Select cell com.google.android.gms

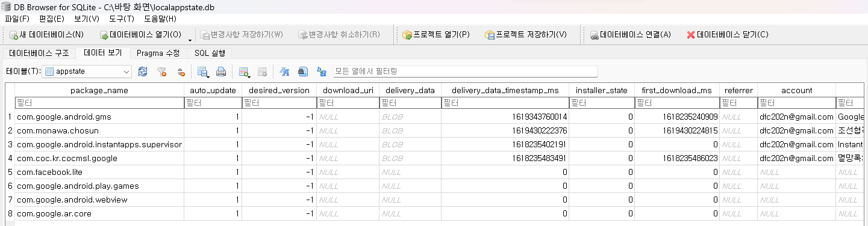pyautogui.click(x=99, y=117)
